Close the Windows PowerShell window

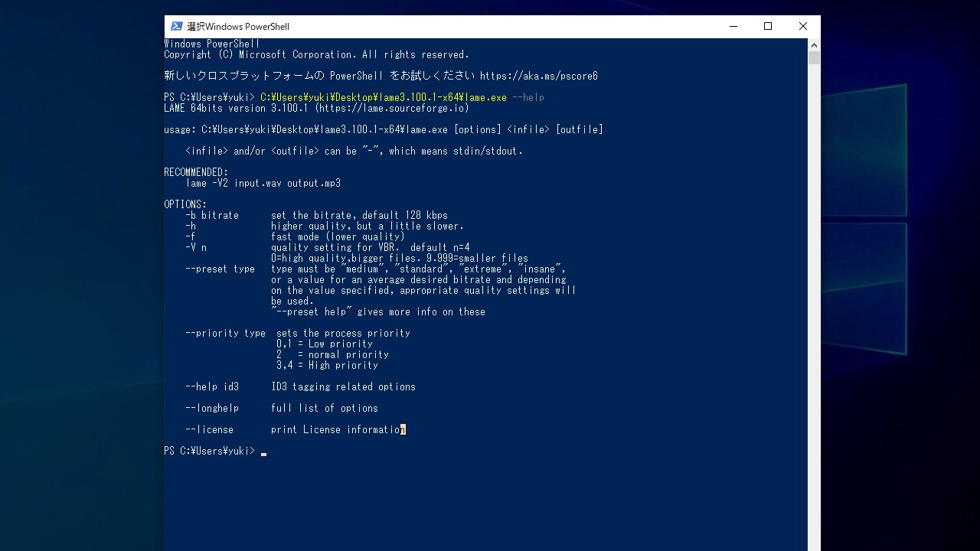(803, 26)
